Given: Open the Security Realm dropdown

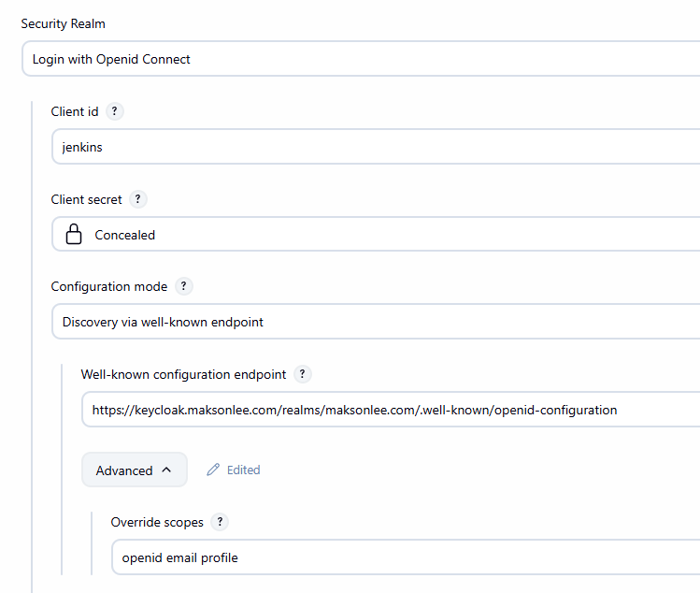Looking at the screenshot, I should [360, 59].
